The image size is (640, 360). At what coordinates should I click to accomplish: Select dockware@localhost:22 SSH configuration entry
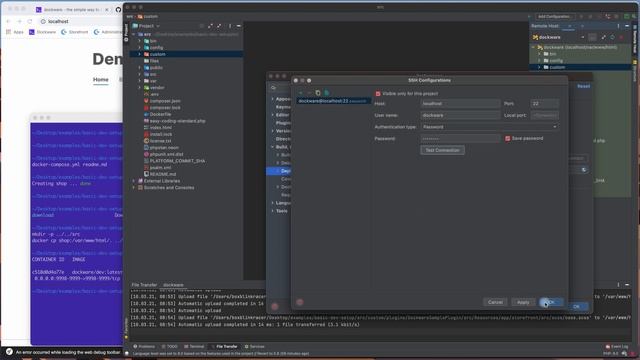coord(333,101)
